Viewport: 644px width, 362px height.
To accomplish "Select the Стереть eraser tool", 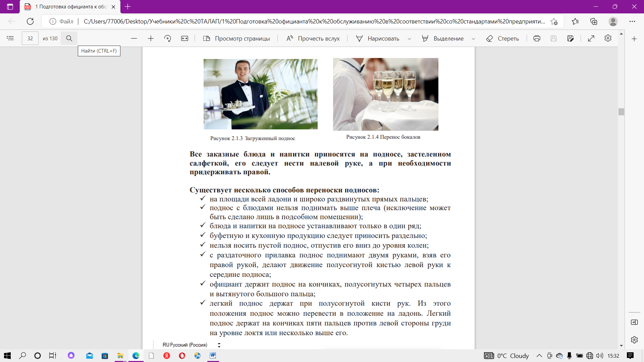I will click(502, 38).
